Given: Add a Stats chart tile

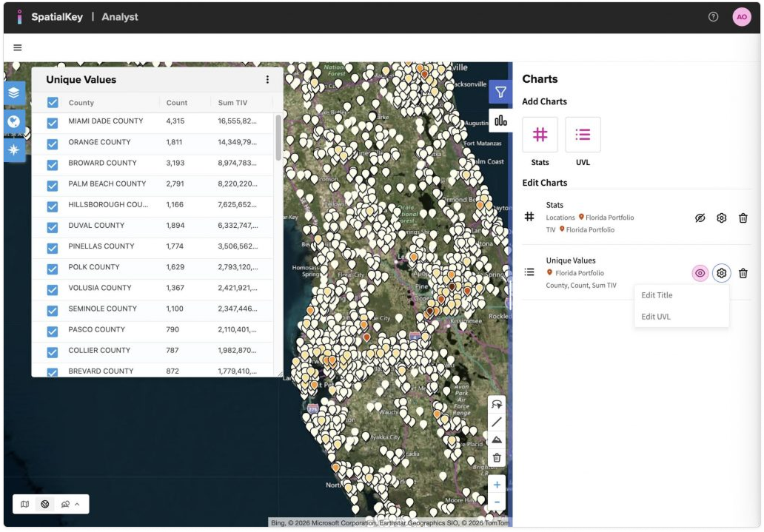Looking at the screenshot, I should 540,135.
